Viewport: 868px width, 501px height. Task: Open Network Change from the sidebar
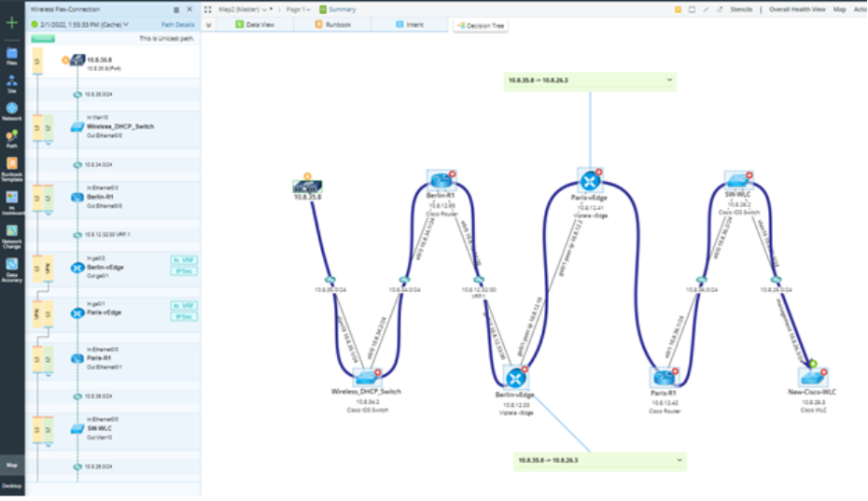click(x=11, y=233)
